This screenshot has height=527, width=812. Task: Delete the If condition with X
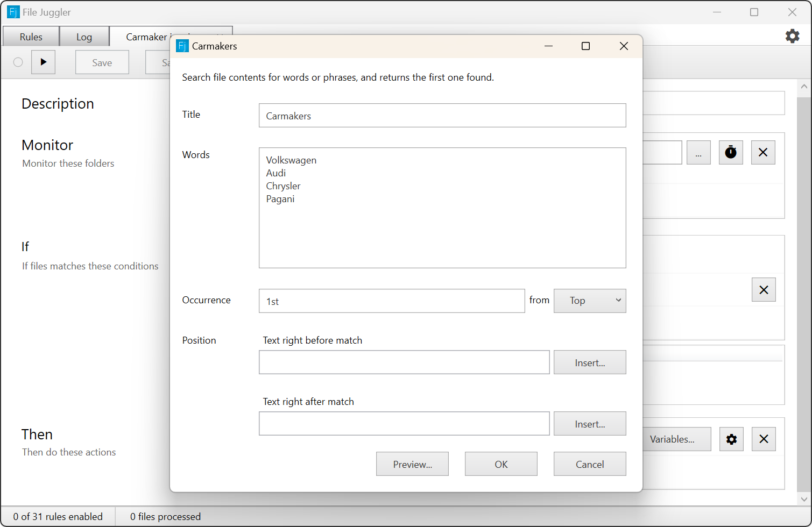764,290
